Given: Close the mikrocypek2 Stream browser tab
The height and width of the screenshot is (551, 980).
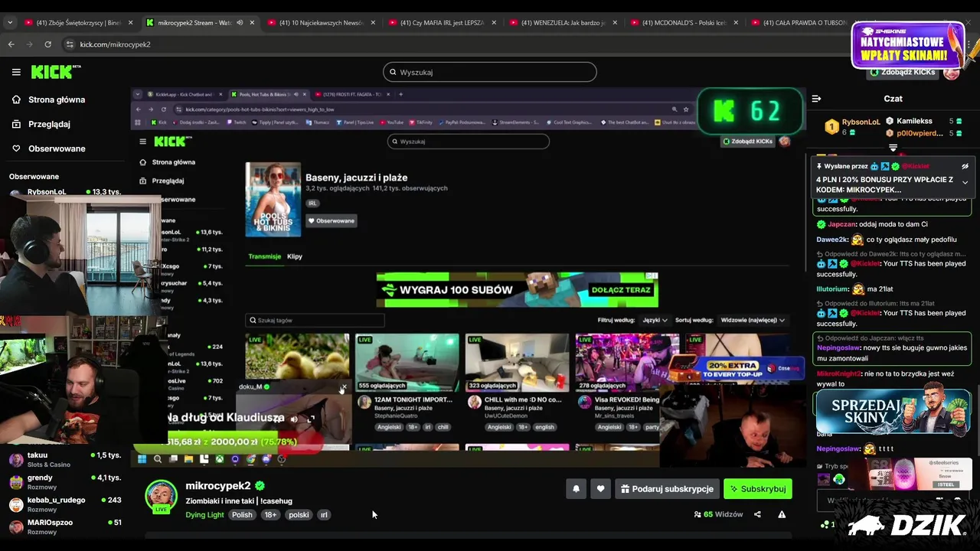Looking at the screenshot, I should coord(252,23).
